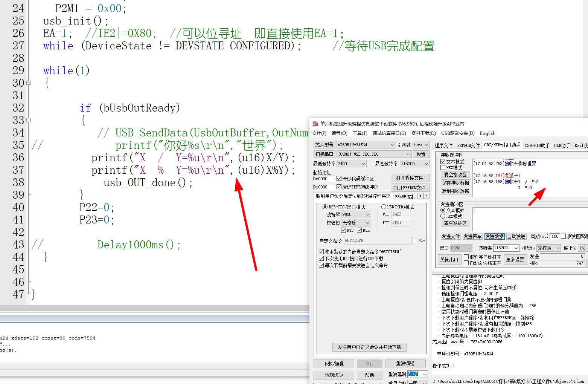Toggle the DTR checkbox
This screenshot has height=384, width=588.
(x=359, y=230)
